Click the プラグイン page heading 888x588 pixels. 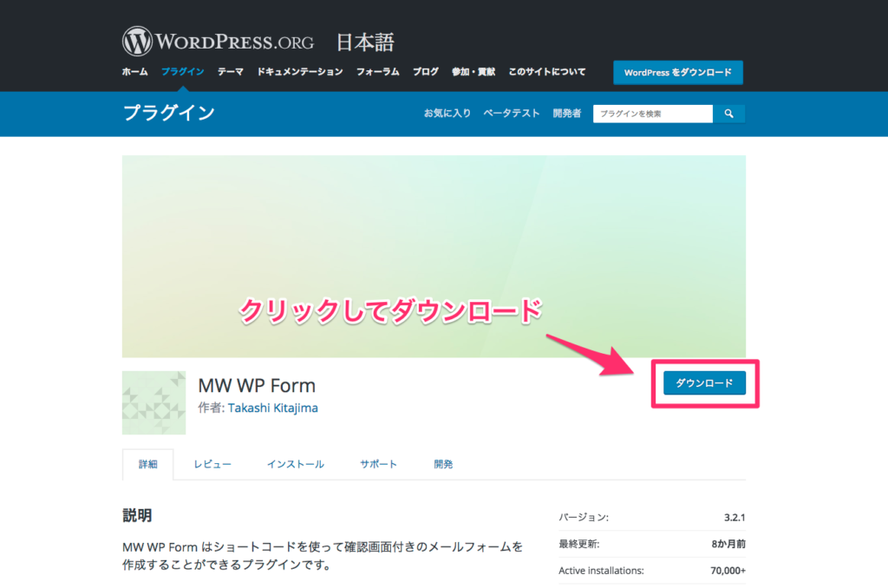[169, 113]
